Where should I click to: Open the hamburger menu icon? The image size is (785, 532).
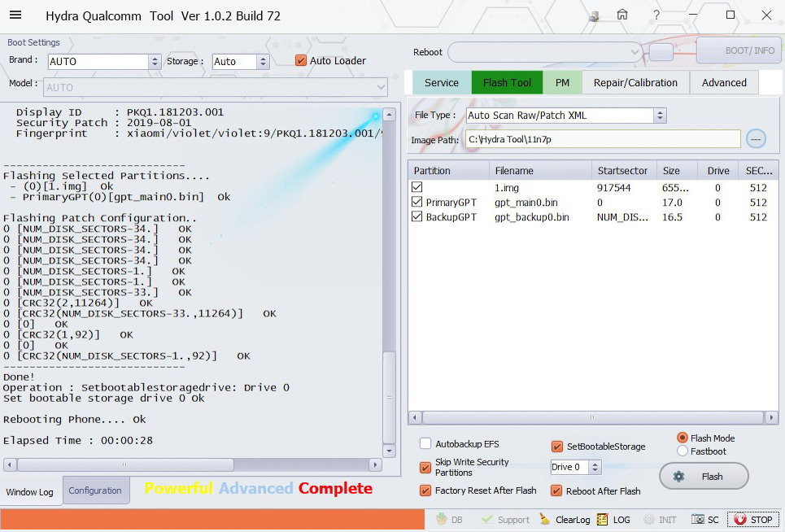tap(15, 15)
